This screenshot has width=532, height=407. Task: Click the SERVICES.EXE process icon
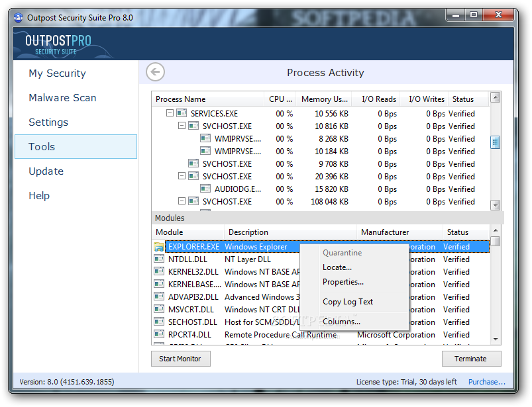(x=182, y=113)
